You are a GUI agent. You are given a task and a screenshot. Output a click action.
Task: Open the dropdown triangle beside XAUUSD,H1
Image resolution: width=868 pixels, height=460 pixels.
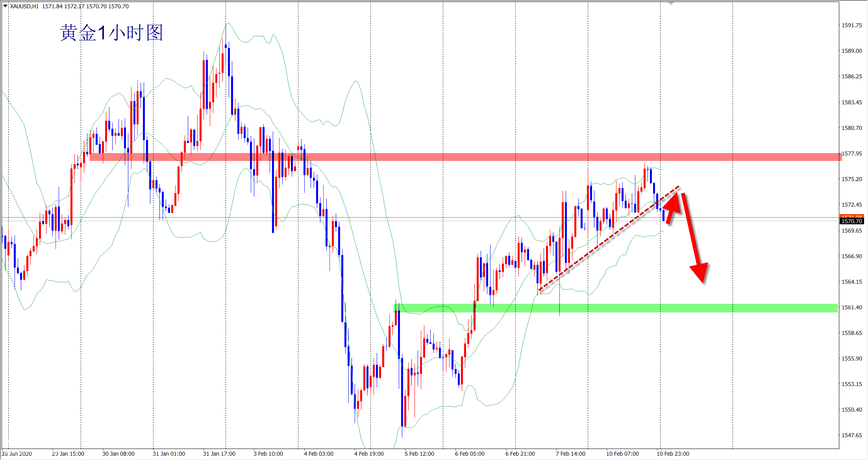tap(5, 6)
